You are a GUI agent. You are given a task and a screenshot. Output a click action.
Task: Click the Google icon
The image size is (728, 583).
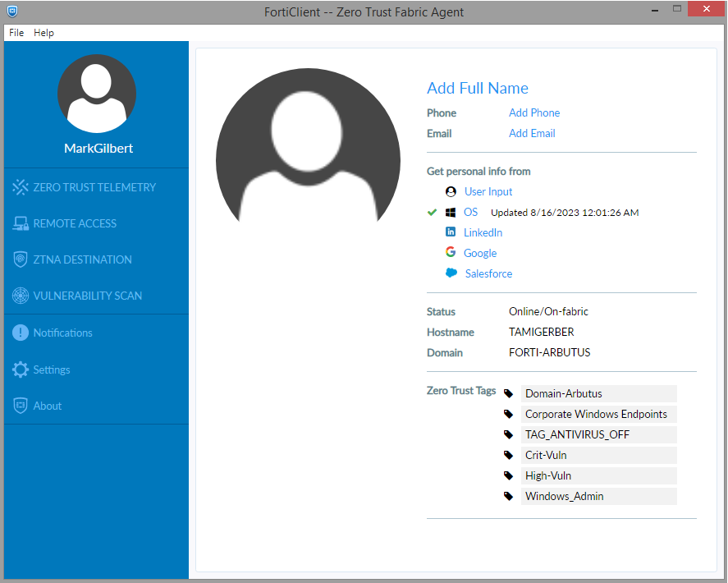coord(451,253)
